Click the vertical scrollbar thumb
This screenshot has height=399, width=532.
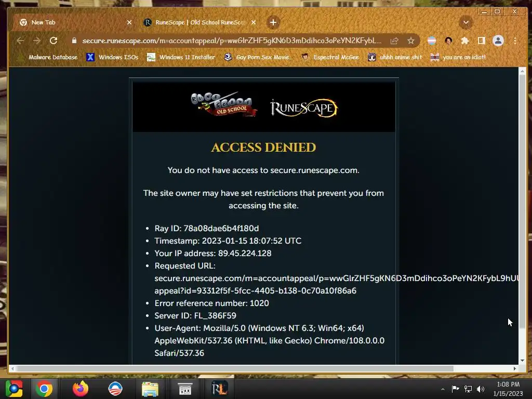[x=522, y=201]
